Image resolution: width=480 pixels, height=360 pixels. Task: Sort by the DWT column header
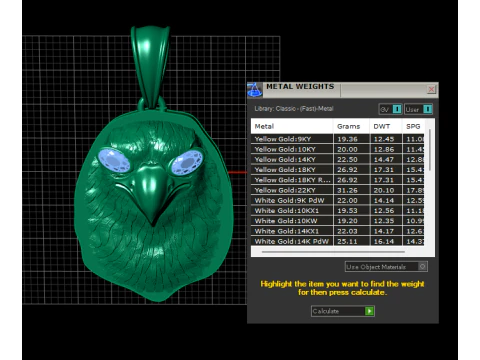click(386, 126)
